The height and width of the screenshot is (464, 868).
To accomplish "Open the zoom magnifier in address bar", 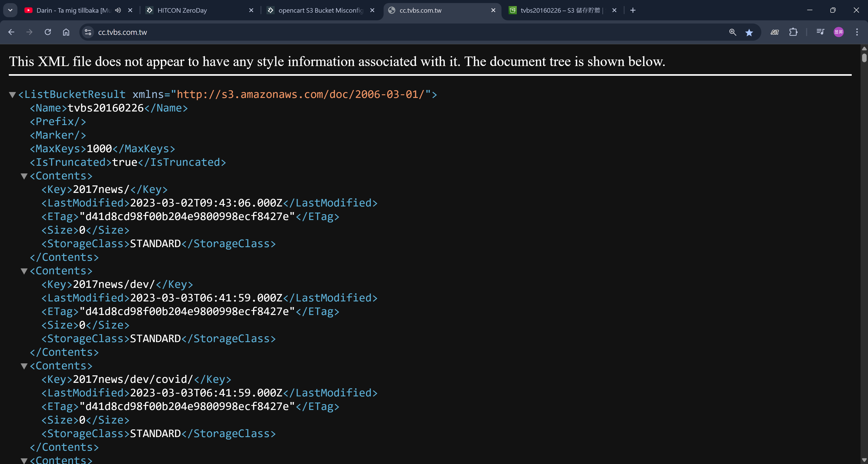I will [733, 32].
